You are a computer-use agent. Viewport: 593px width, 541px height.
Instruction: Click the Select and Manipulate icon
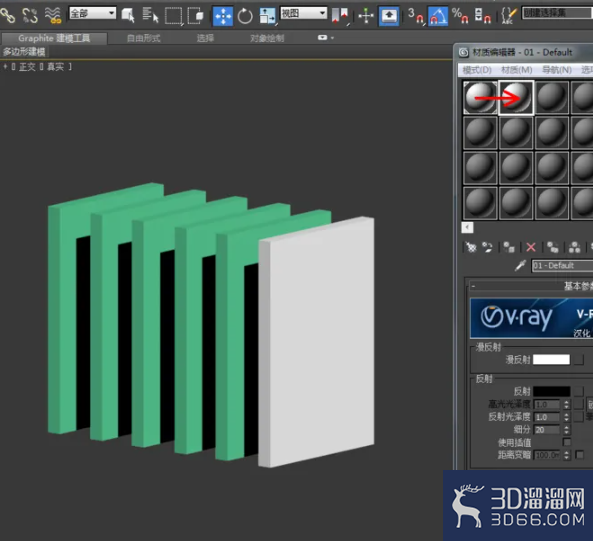click(x=366, y=16)
